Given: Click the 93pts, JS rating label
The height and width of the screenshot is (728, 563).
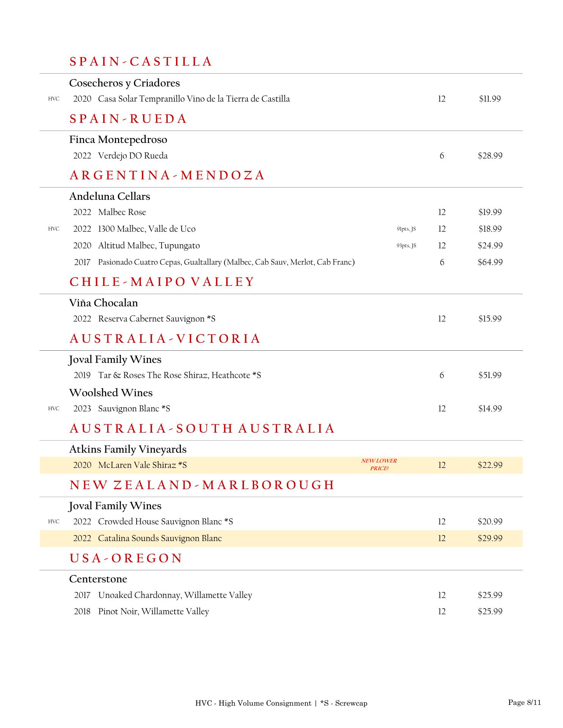Looking at the screenshot, I should coord(406,246).
